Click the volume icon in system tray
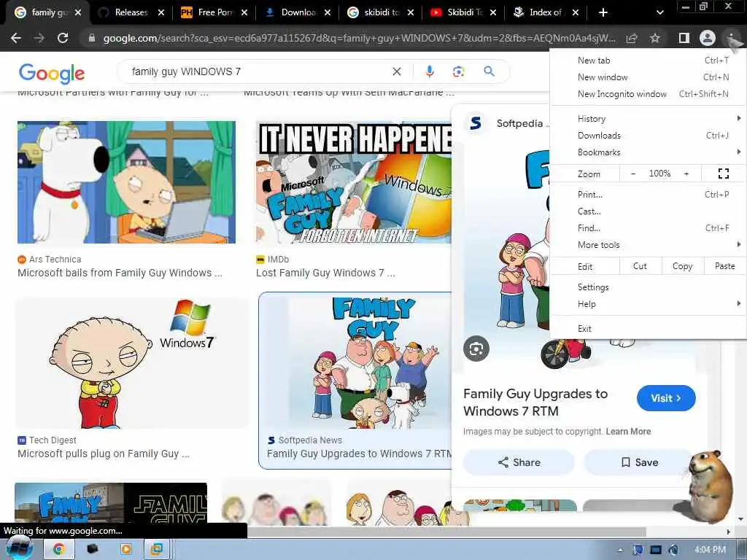This screenshot has height=560, width=747. pos(673,550)
